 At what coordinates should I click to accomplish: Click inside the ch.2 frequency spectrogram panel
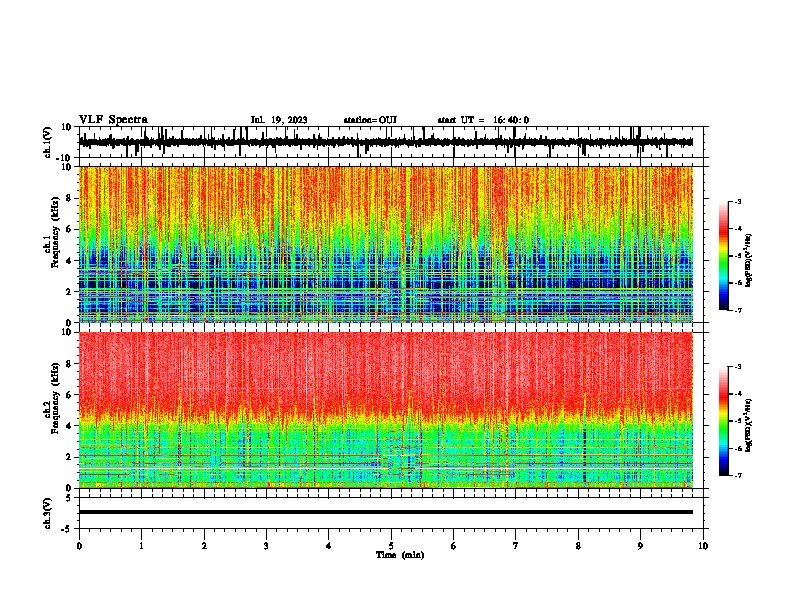tap(386, 410)
